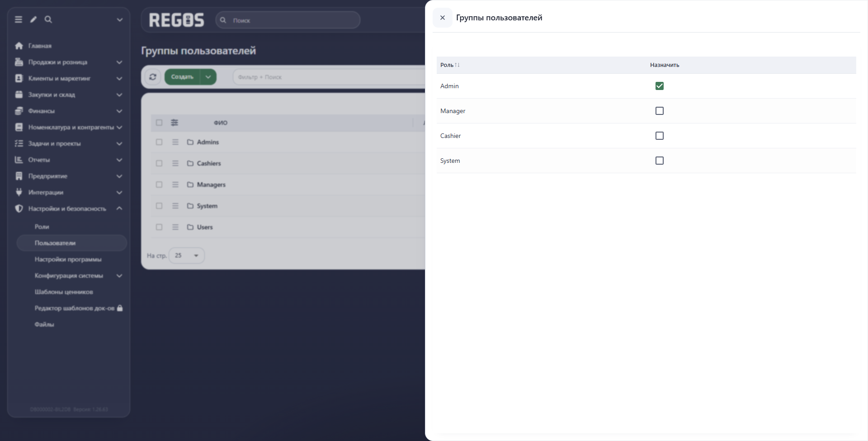Open Шаблоны ценников item
The image size is (868, 441).
pos(64,292)
